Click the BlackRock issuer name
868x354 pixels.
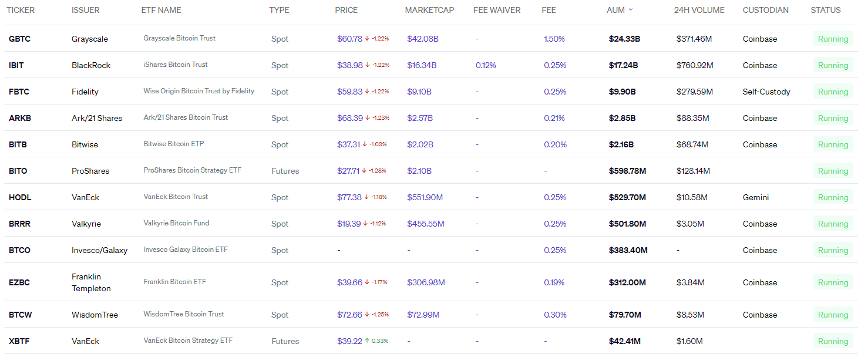pos(91,65)
